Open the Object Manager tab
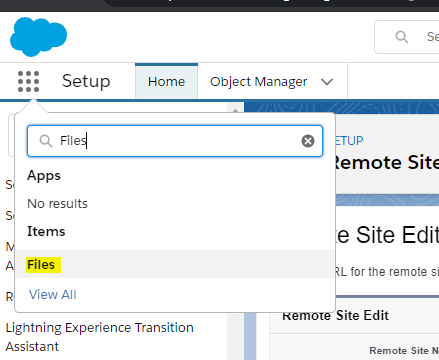This screenshot has height=360, width=439. [x=258, y=81]
